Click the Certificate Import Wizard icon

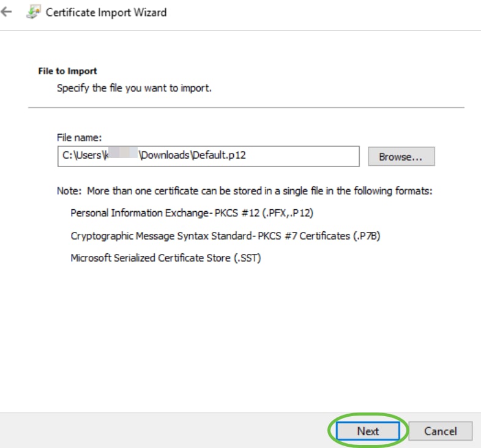point(34,12)
